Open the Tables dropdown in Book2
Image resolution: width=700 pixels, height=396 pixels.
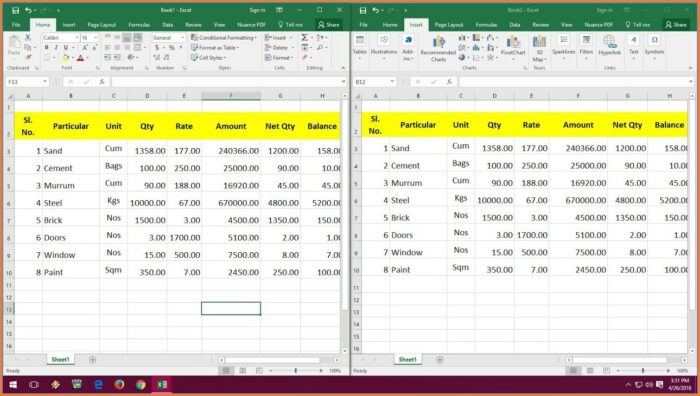point(359,46)
